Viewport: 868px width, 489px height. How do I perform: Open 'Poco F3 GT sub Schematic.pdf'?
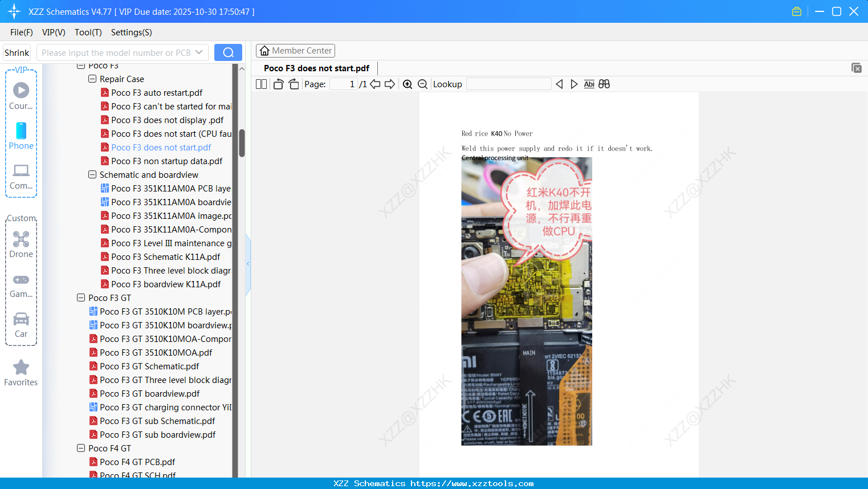[157, 421]
